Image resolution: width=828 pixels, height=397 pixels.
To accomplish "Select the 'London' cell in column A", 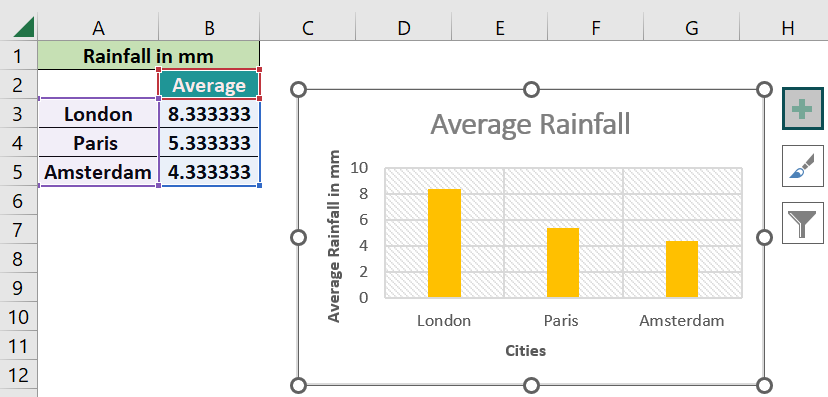I will [98, 114].
